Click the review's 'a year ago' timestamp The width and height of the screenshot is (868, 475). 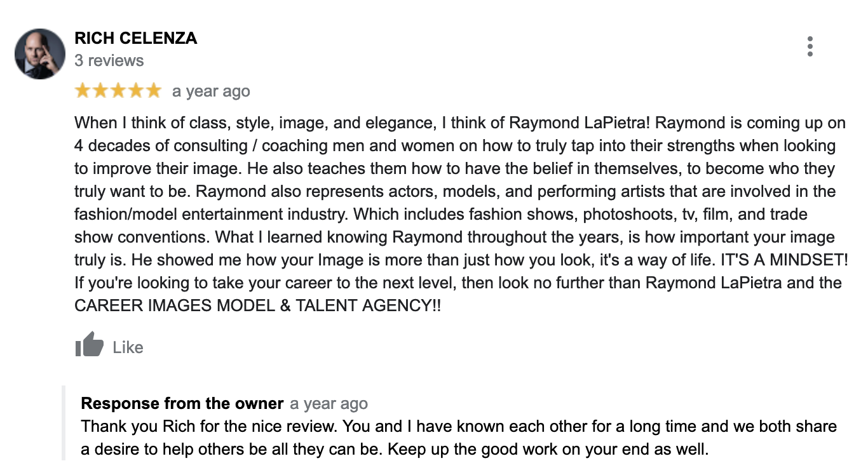(211, 91)
